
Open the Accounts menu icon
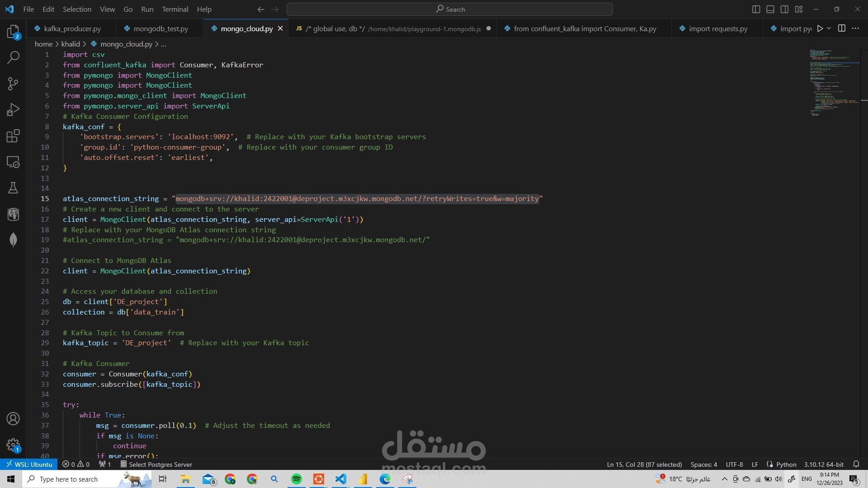pos(13,419)
